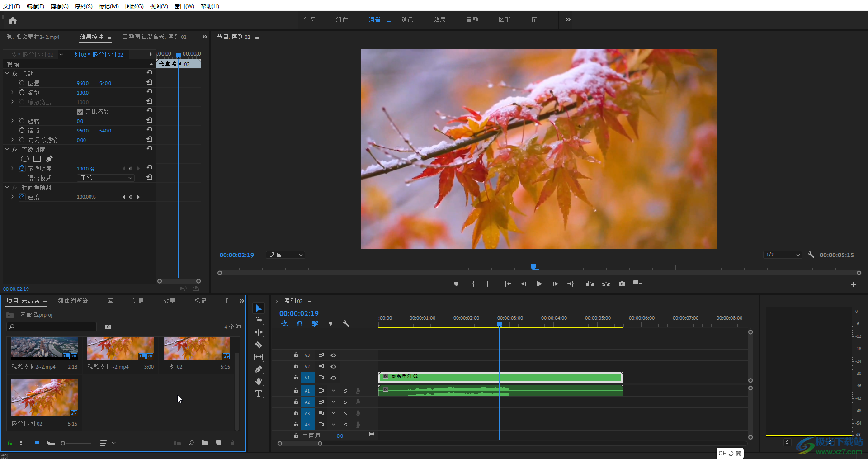868x459 pixels.
Task: Open the Media Browser tab
Action: pos(73,301)
